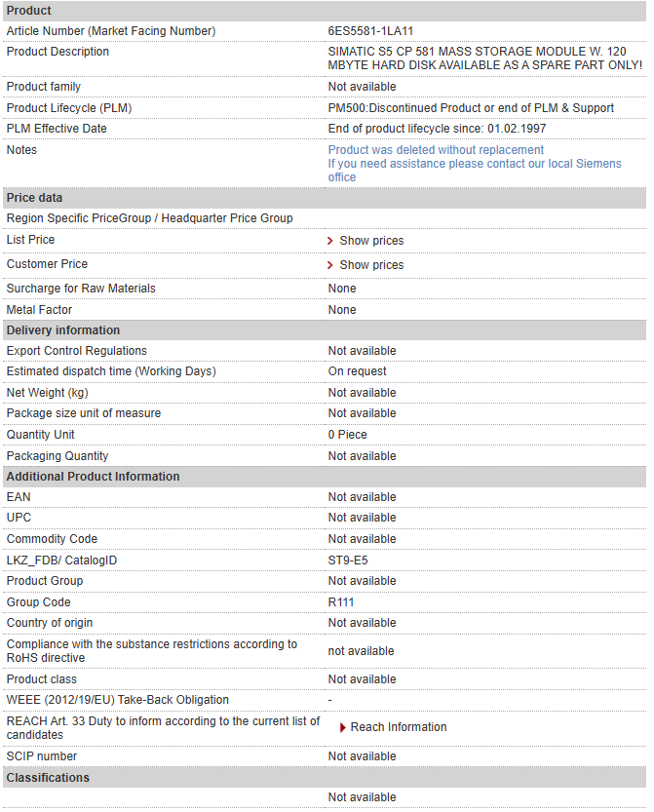Open the Reach Information link

pos(399,727)
